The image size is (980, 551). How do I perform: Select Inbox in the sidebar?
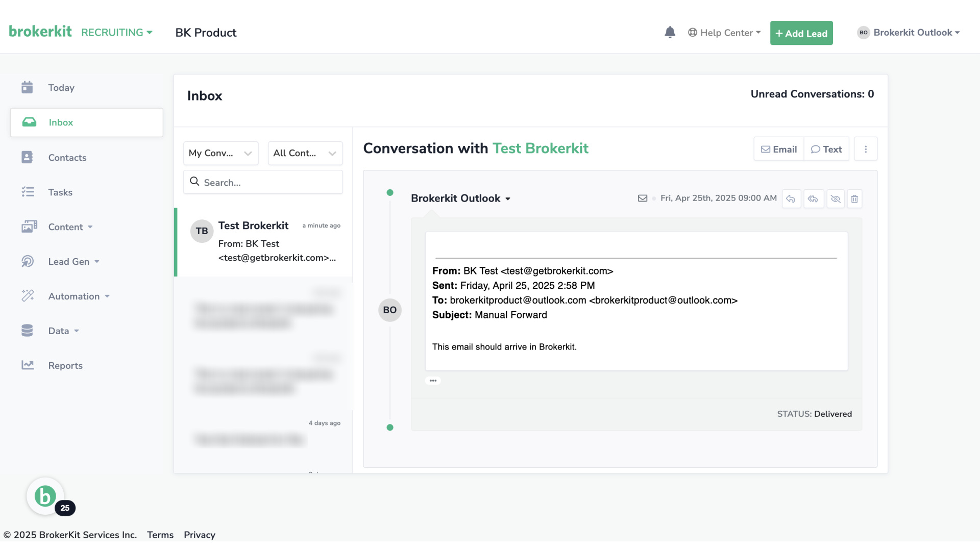(87, 122)
